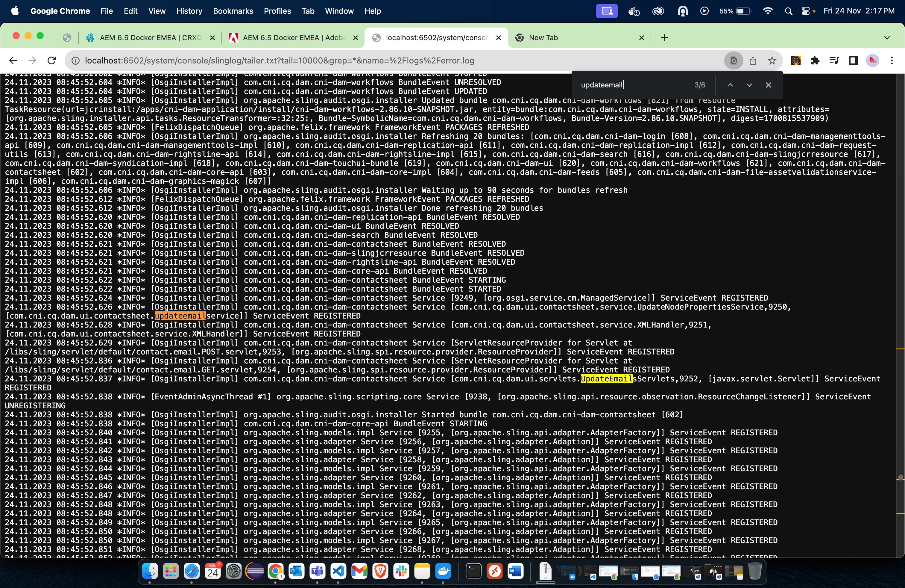Switch to AEM 6.5 CRXDE tab

150,38
